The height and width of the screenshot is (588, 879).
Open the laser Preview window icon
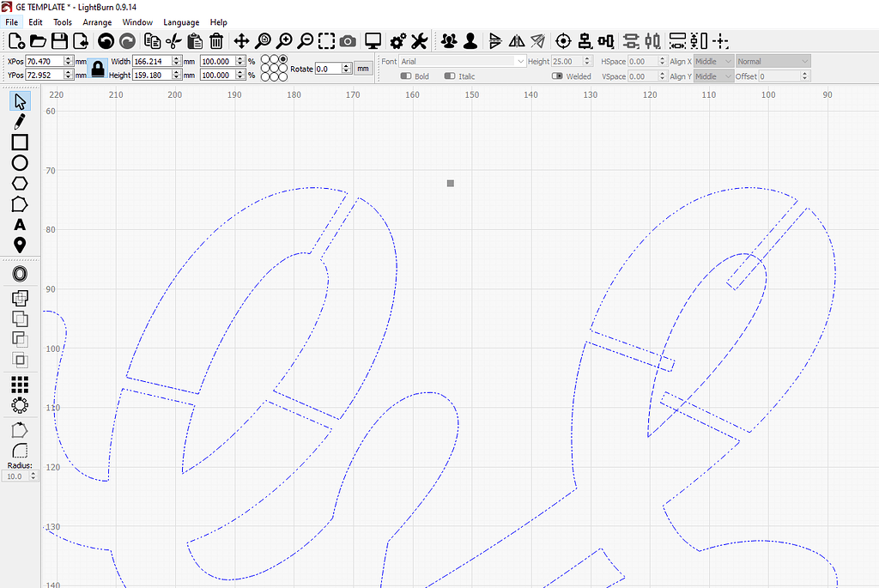pos(372,40)
